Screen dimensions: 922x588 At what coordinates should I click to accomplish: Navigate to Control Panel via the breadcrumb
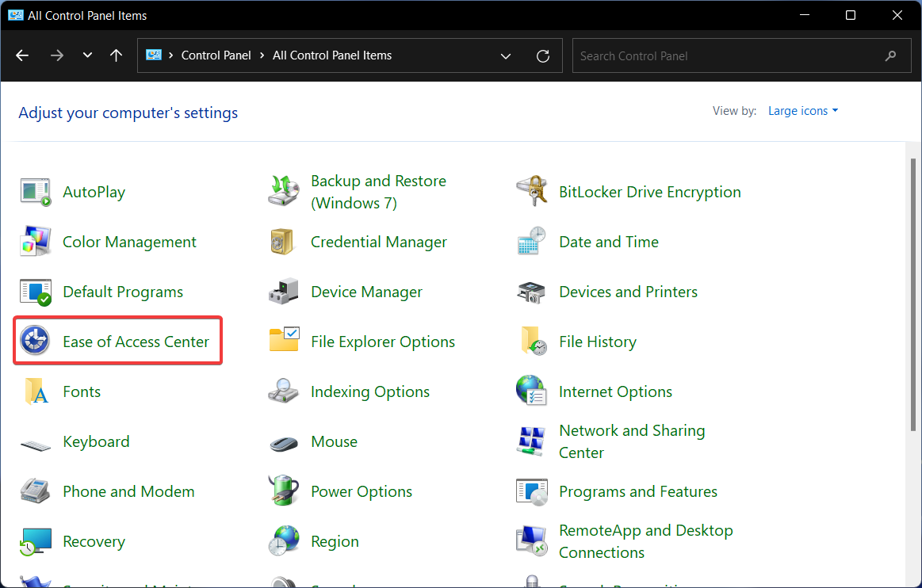click(x=216, y=55)
